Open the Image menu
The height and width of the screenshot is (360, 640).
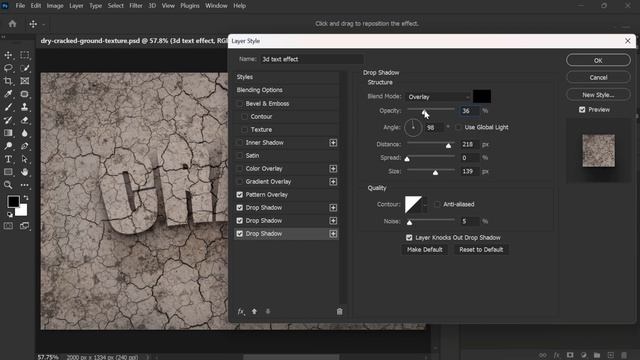click(x=55, y=6)
